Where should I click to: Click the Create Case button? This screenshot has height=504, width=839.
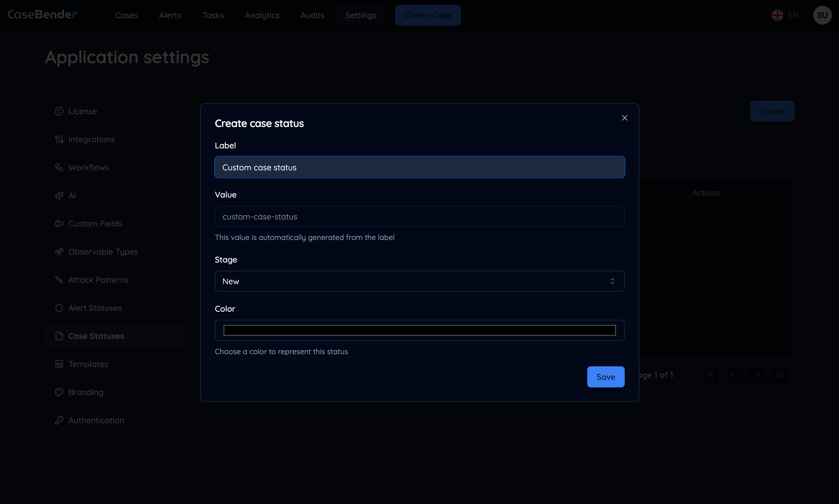click(x=428, y=15)
